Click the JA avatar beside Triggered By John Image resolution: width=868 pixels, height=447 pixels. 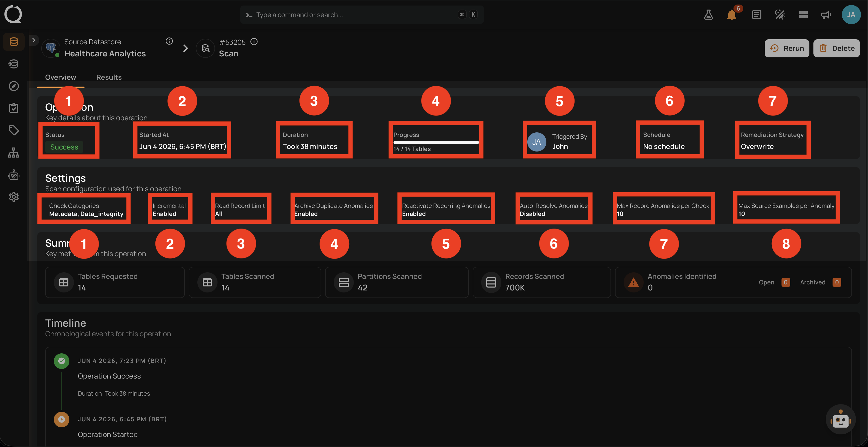[x=536, y=142]
